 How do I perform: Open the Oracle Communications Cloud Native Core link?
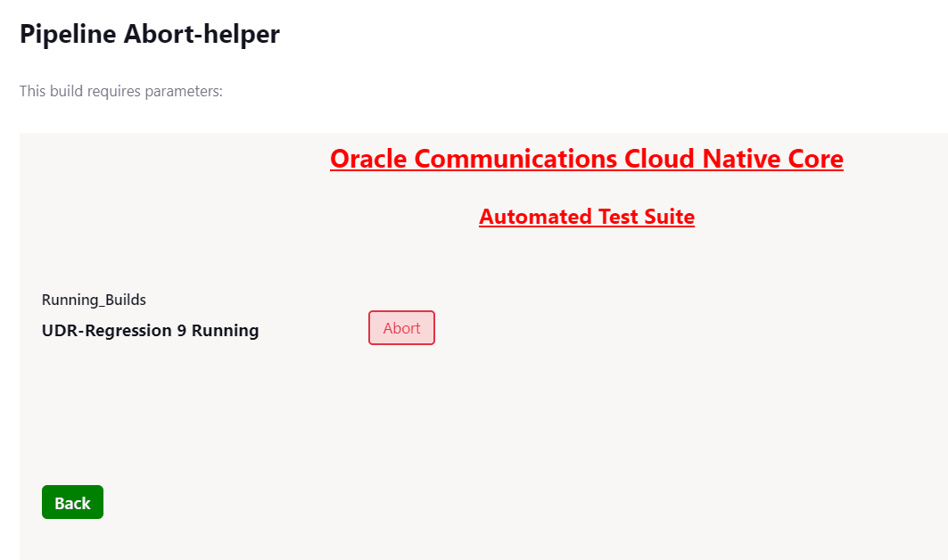click(x=586, y=159)
